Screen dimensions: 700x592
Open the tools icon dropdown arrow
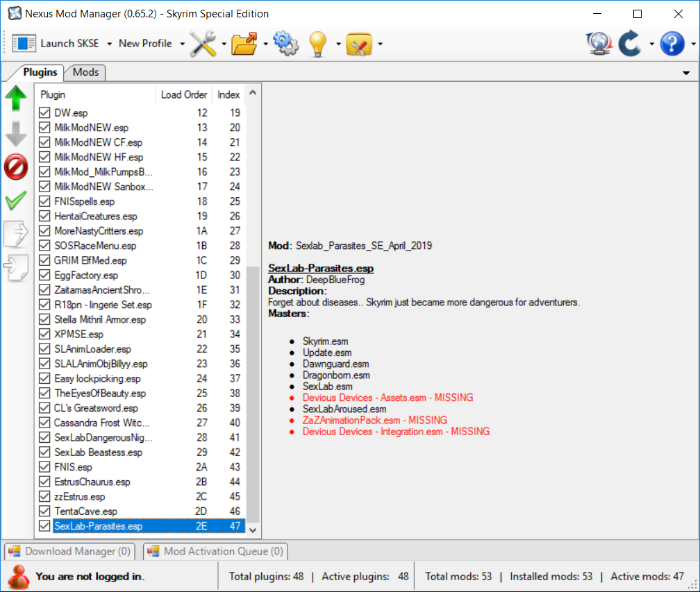[x=224, y=44]
